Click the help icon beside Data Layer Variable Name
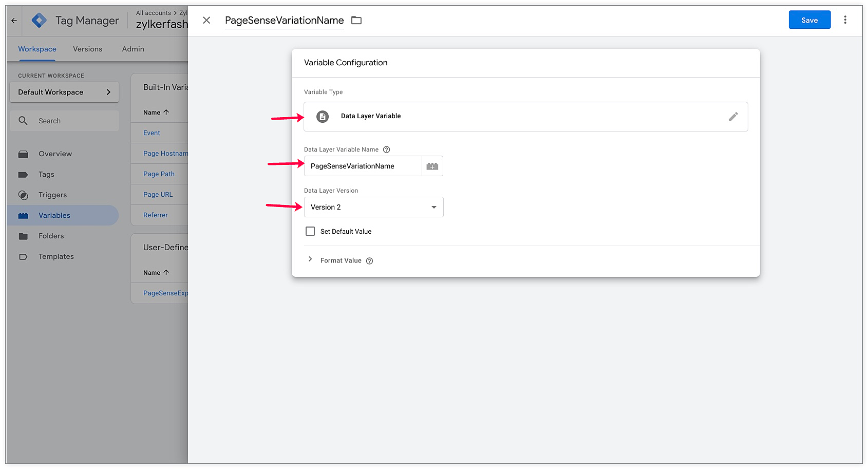 387,150
